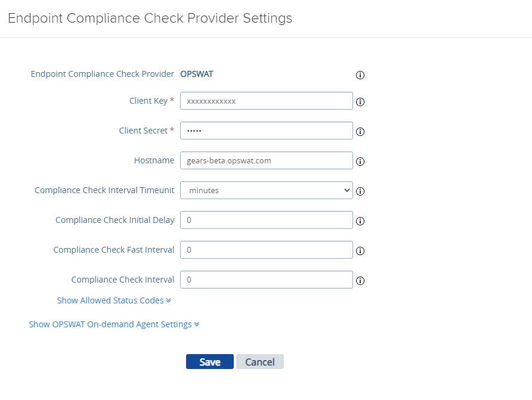The height and width of the screenshot is (400, 532).
Task: Click the Save button
Action: pyautogui.click(x=210, y=362)
